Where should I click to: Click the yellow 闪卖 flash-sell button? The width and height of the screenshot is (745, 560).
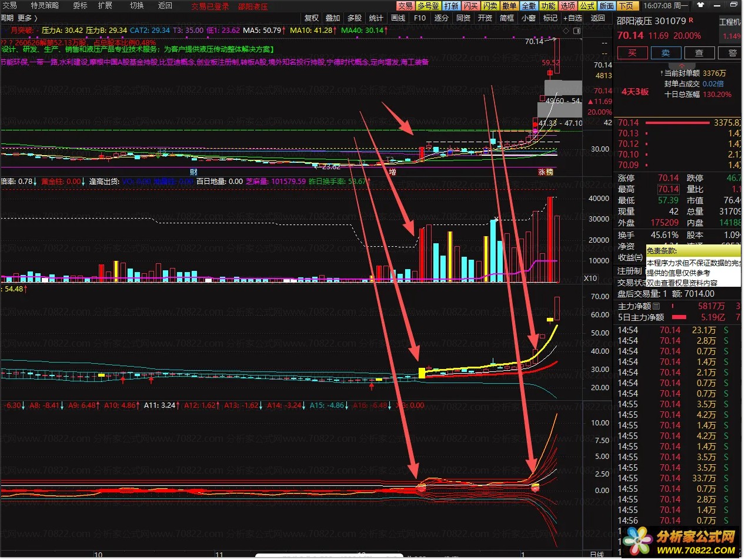pos(490,6)
